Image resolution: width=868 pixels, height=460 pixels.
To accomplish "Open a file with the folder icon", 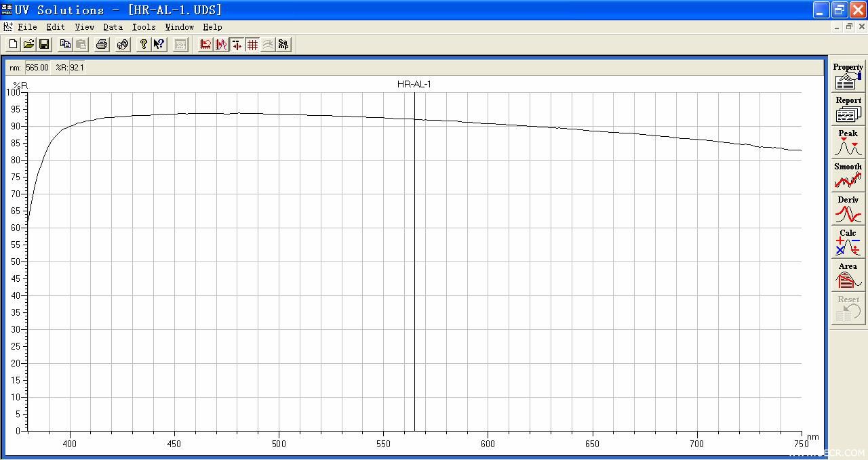I will point(28,45).
